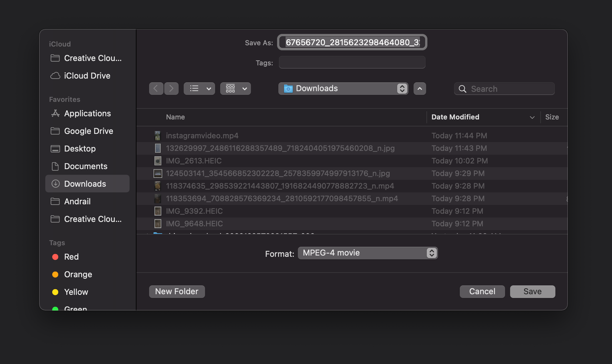
Task: Go to Documents in the sidebar
Action: point(86,166)
